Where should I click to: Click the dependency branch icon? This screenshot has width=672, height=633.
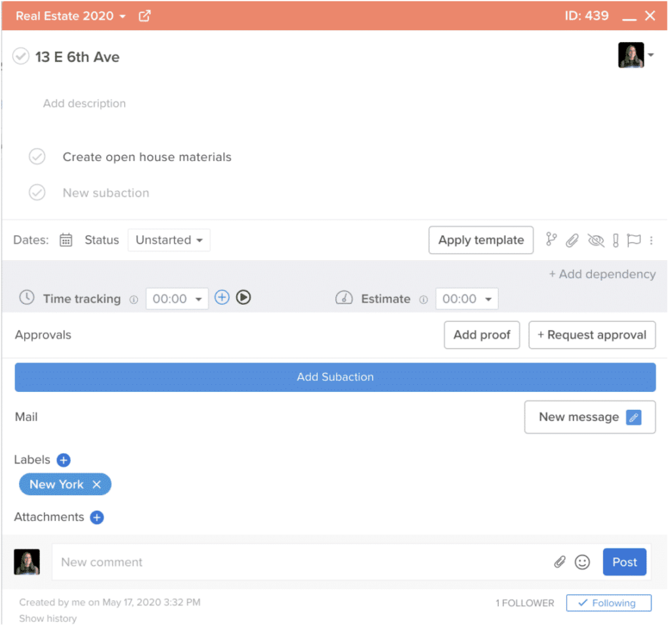click(551, 240)
